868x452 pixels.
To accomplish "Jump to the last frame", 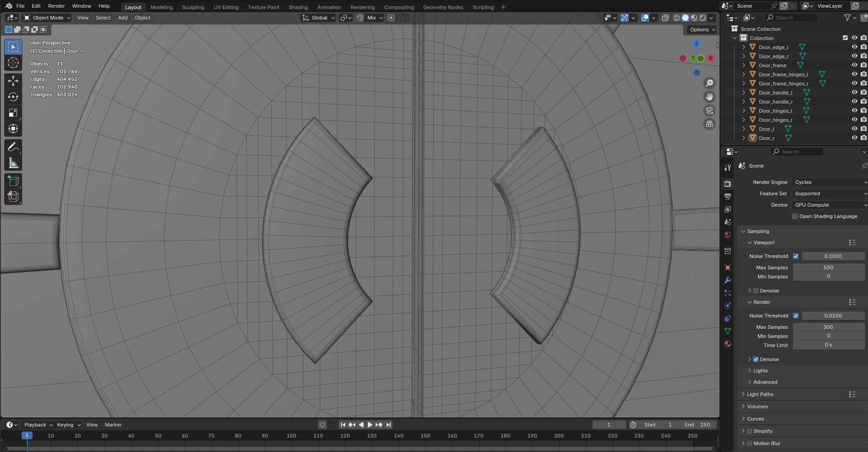I will [388, 425].
